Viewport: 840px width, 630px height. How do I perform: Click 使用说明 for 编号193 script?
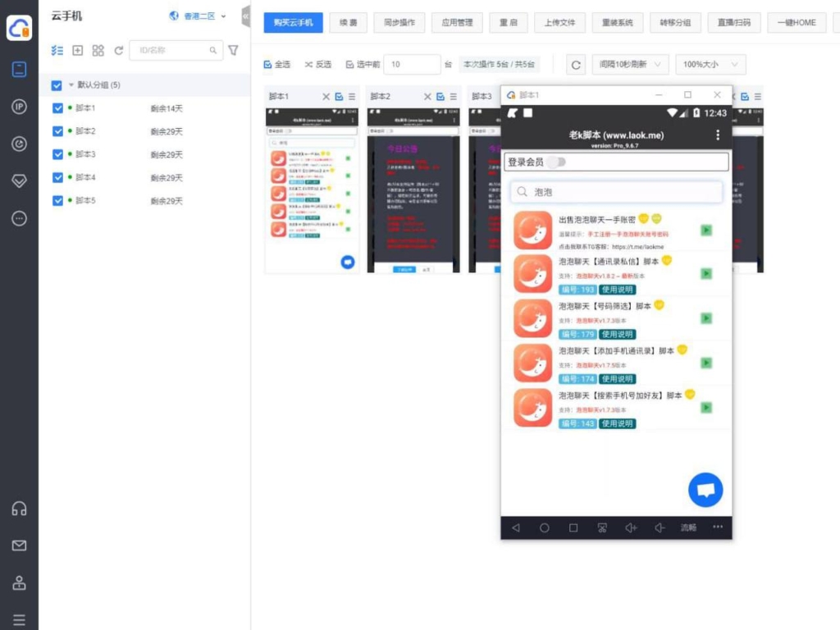click(x=618, y=289)
